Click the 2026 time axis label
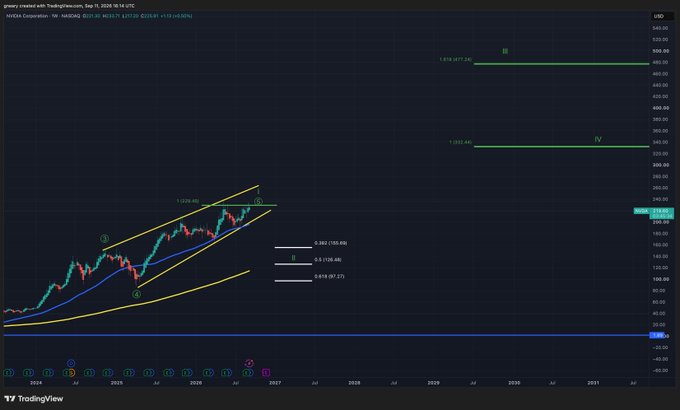The height and width of the screenshot is (410, 680). coord(196,383)
